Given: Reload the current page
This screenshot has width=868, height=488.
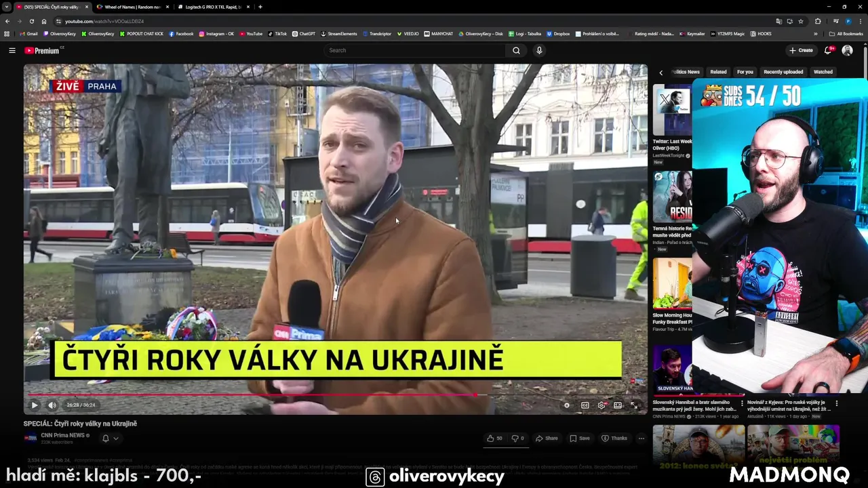Looking at the screenshot, I should point(31,21).
